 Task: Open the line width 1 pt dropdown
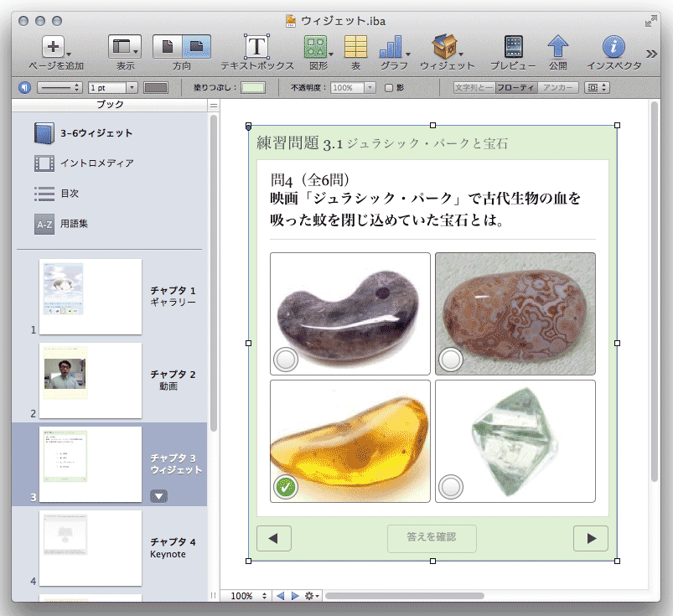(x=112, y=87)
